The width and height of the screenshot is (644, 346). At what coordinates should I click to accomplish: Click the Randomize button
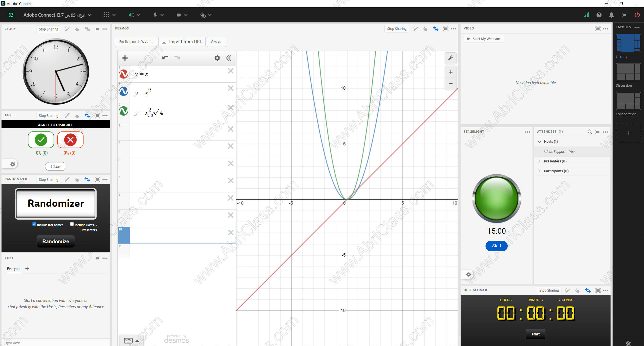tap(56, 241)
